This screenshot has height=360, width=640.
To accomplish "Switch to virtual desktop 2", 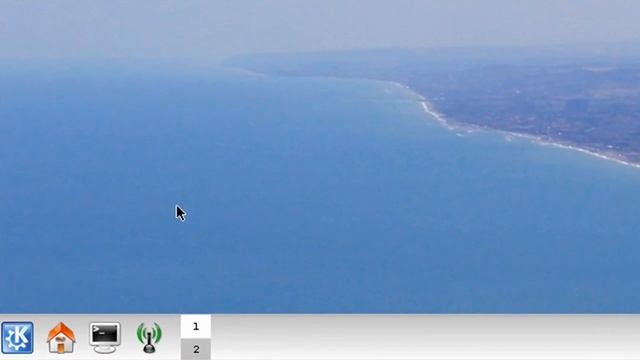I will click(196, 349).
